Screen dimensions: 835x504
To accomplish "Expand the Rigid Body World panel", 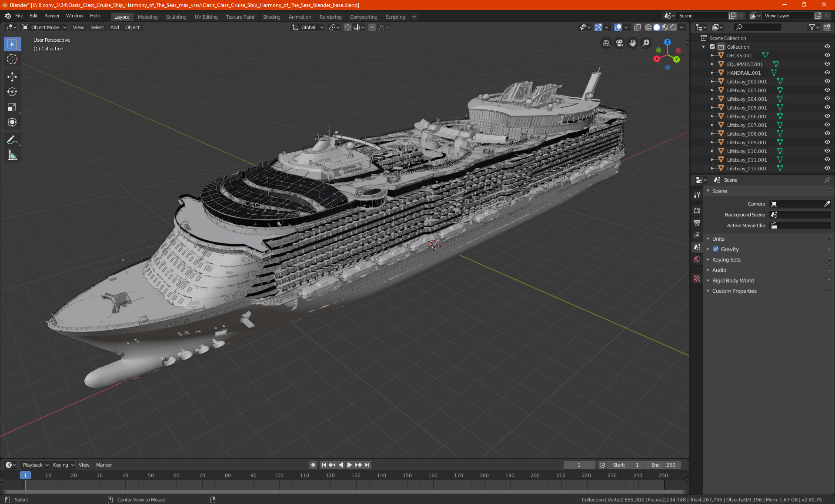I will (x=733, y=281).
